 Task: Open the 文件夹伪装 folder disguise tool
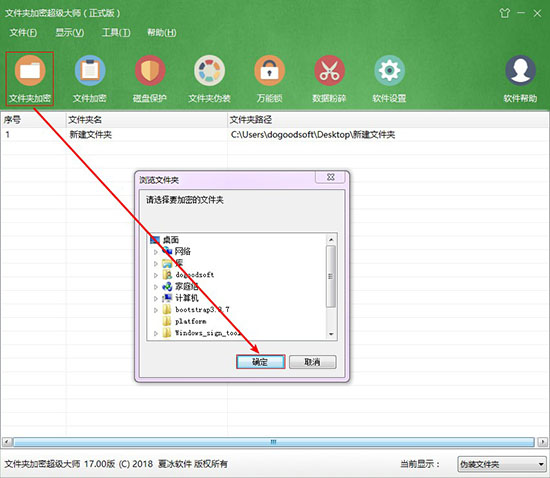[209, 79]
